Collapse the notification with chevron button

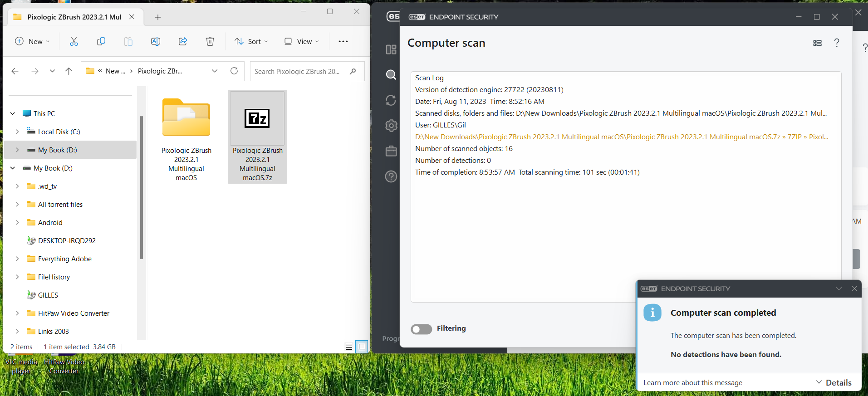click(x=839, y=288)
